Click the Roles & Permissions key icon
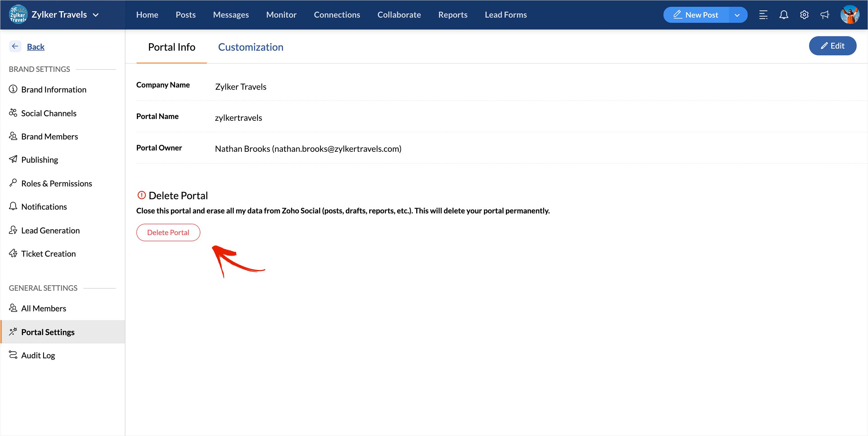868x436 pixels. (x=13, y=183)
